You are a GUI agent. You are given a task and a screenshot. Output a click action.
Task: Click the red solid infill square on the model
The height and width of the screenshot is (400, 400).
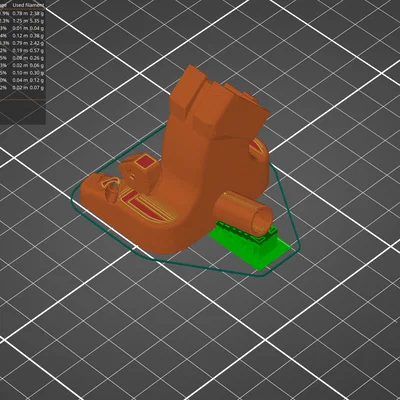tap(146, 162)
